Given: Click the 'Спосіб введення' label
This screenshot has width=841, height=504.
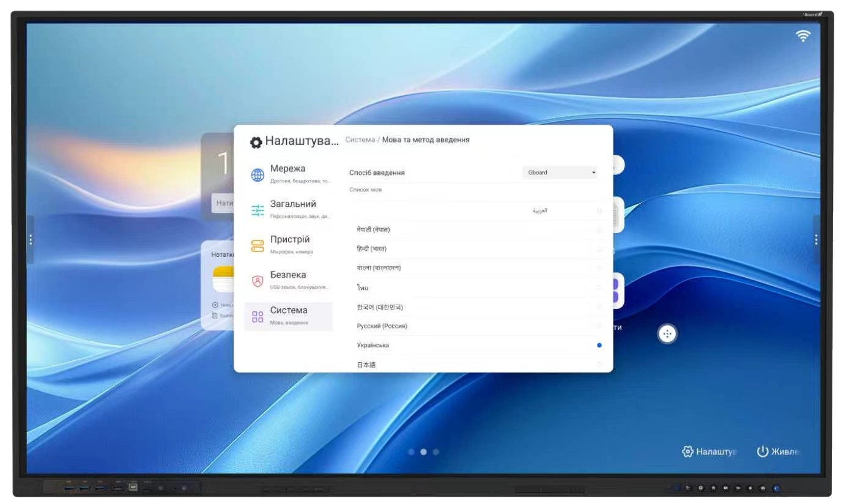Looking at the screenshot, I should [377, 172].
